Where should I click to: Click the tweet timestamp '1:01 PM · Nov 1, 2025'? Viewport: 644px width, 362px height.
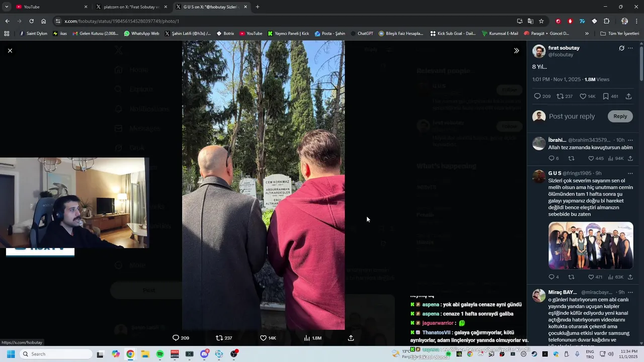click(x=556, y=79)
